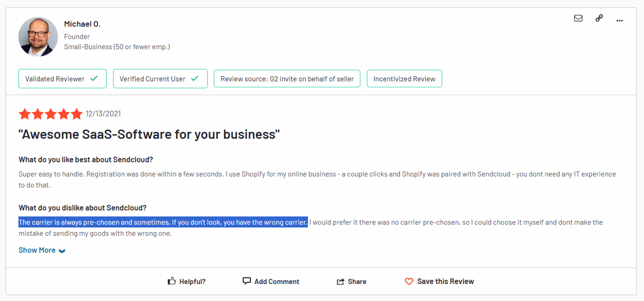Click the five-star rating bar
The image size is (644, 301).
click(x=50, y=114)
